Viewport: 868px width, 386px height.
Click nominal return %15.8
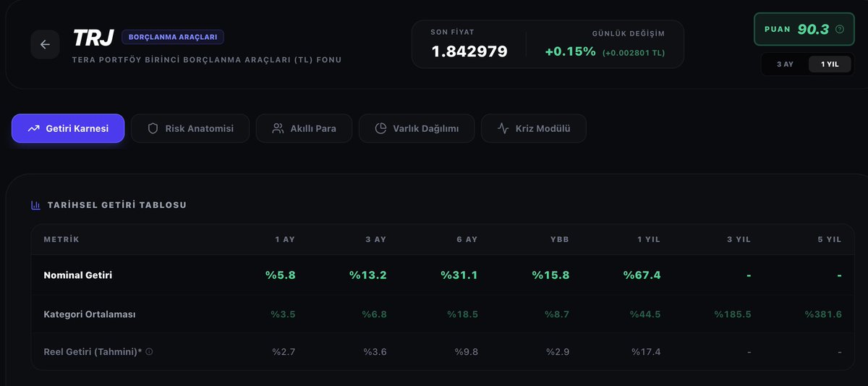coord(550,275)
